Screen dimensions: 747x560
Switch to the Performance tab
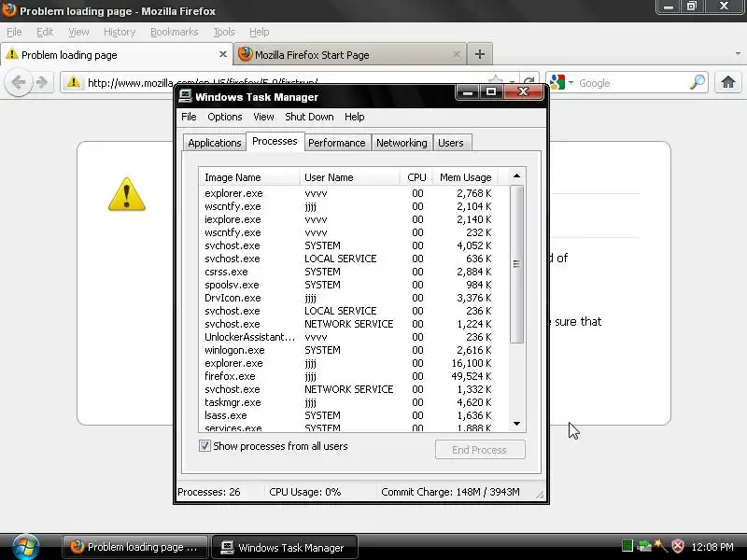pyautogui.click(x=336, y=143)
